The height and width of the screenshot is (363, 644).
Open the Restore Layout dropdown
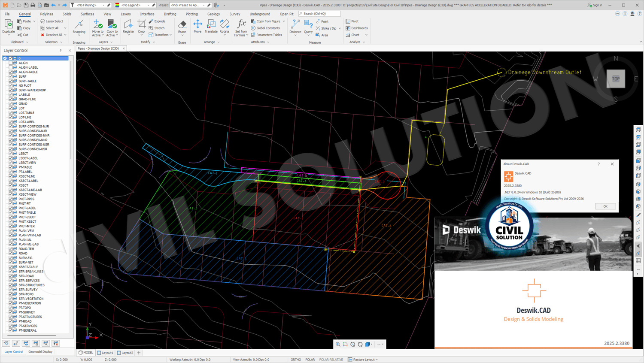363,360
